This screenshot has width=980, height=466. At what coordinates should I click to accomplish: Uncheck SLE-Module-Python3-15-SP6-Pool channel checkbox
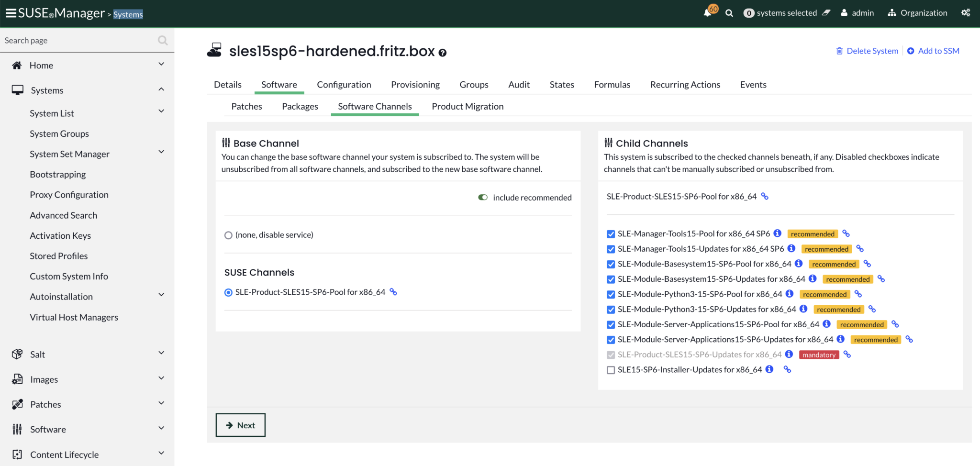coord(611,294)
